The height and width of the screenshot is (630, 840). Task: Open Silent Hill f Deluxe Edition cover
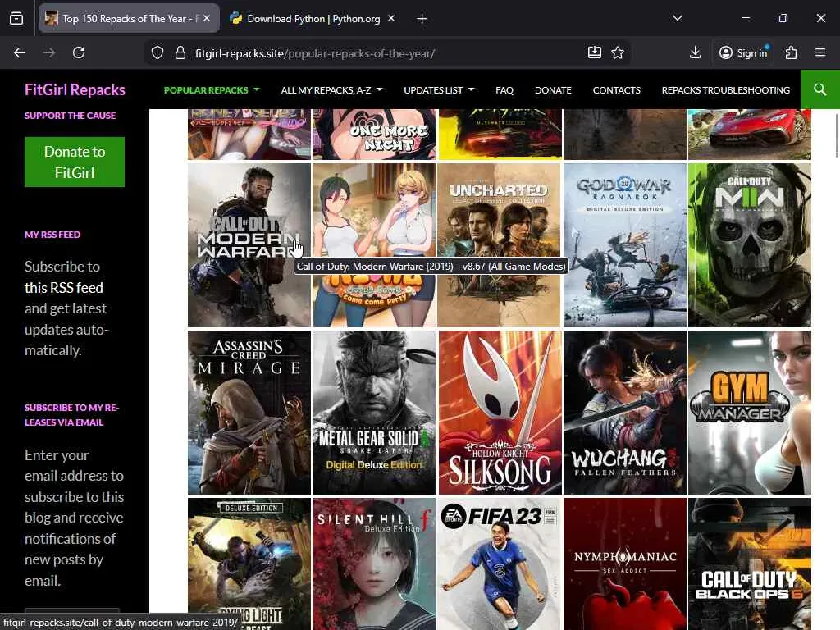pos(374,564)
